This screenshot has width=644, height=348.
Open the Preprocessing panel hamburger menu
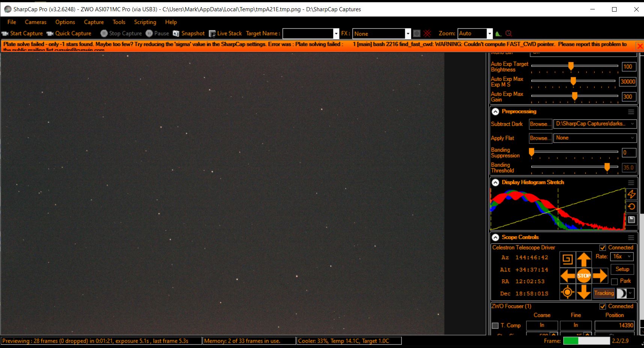pos(631,111)
